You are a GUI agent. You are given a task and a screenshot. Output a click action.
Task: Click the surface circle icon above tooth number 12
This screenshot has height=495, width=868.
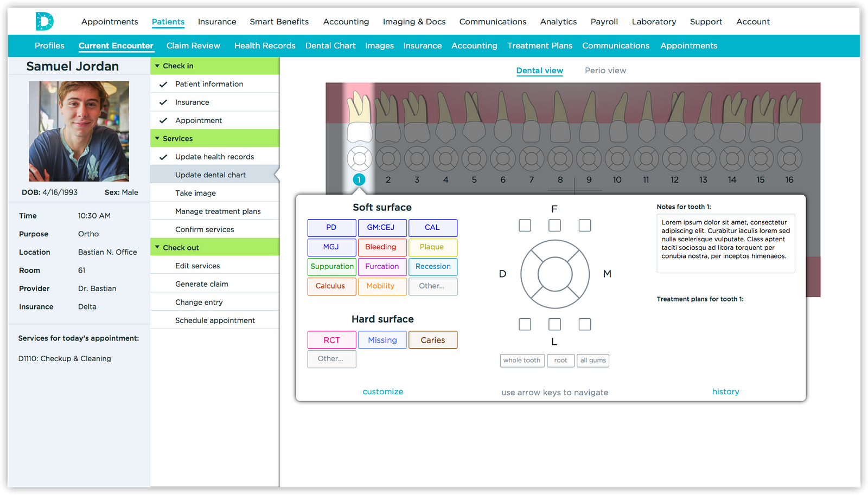pos(675,159)
